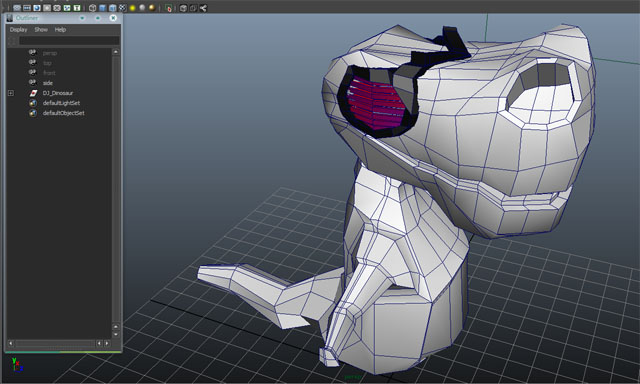Viewport: 640px width, 384px height.
Task: Click the Outliner horizontal scrollbar track
Action: click(x=55, y=344)
